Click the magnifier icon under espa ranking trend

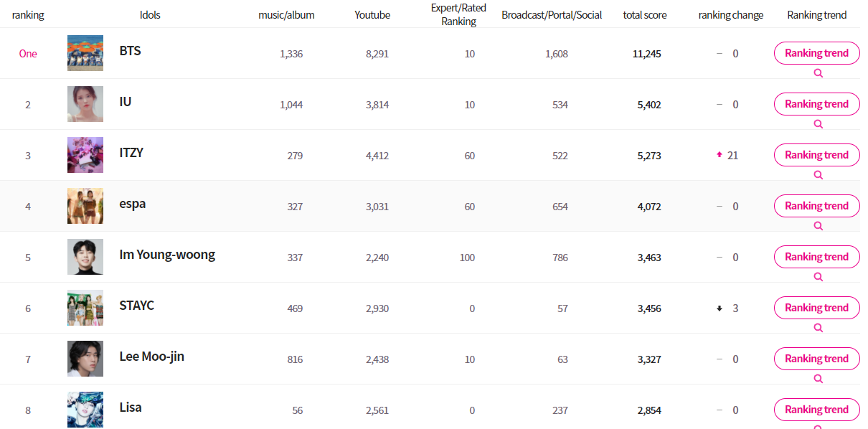[819, 226]
